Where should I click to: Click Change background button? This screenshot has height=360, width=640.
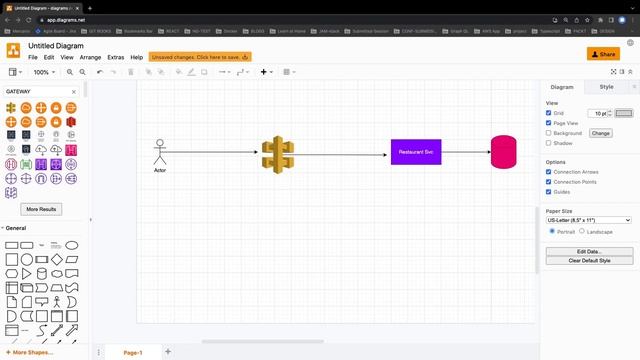click(600, 133)
